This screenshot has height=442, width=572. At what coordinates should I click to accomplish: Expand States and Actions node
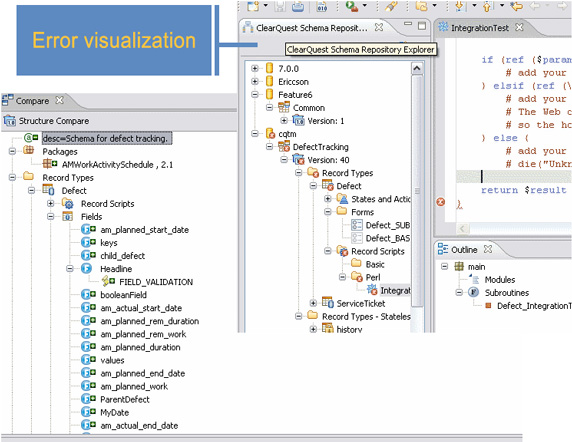[328, 199]
